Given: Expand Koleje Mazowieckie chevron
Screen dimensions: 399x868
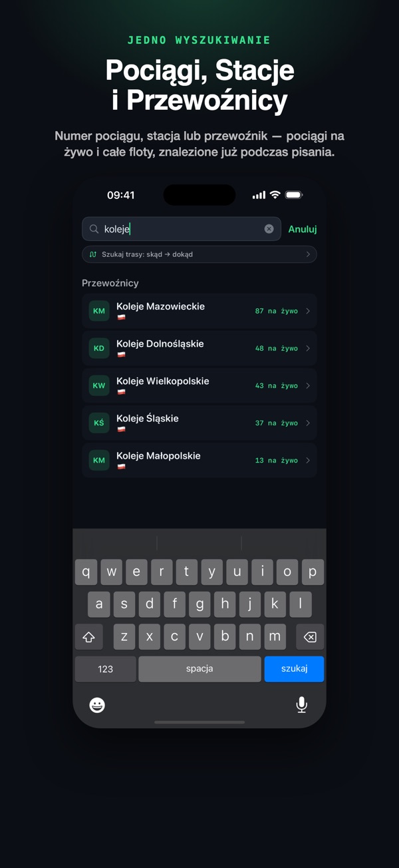Looking at the screenshot, I should tap(308, 311).
